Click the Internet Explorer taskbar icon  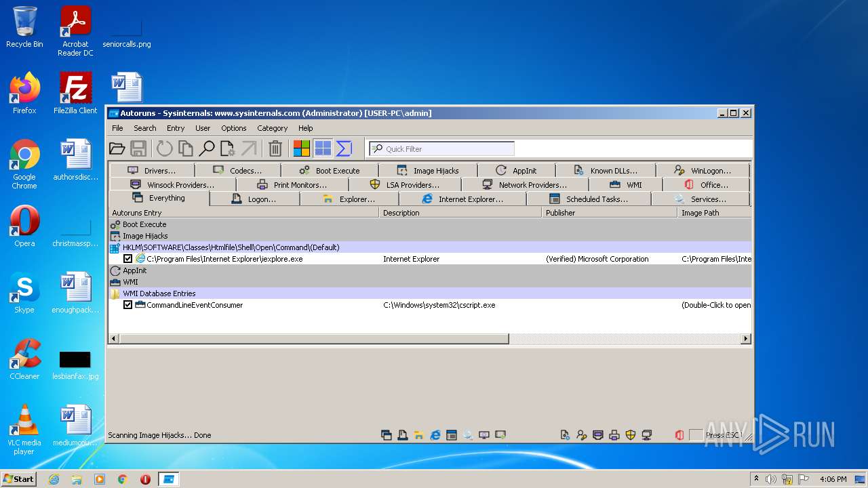point(54,479)
